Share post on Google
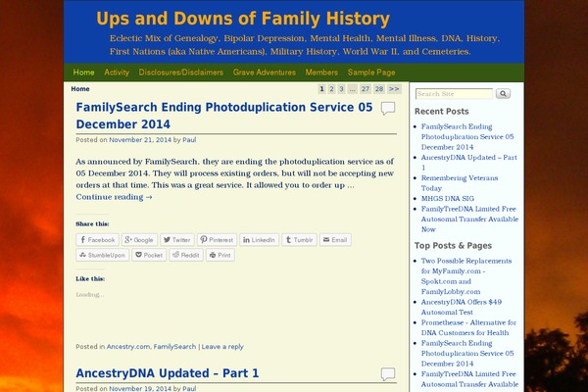Image resolution: width=588 pixels, height=392 pixels. (x=139, y=240)
